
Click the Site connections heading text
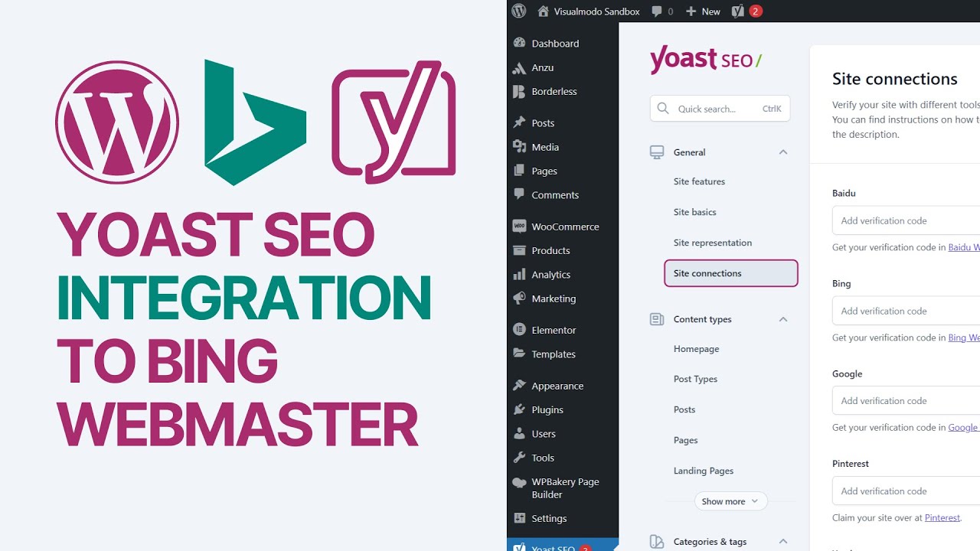(x=894, y=79)
